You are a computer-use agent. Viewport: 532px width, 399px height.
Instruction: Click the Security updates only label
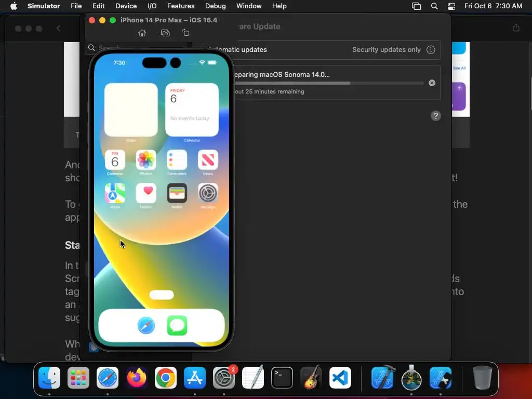coord(387,49)
